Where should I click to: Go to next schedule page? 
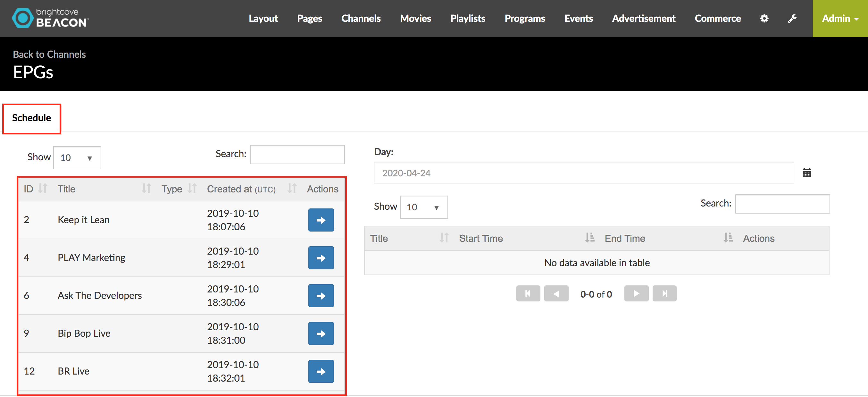(x=636, y=293)
